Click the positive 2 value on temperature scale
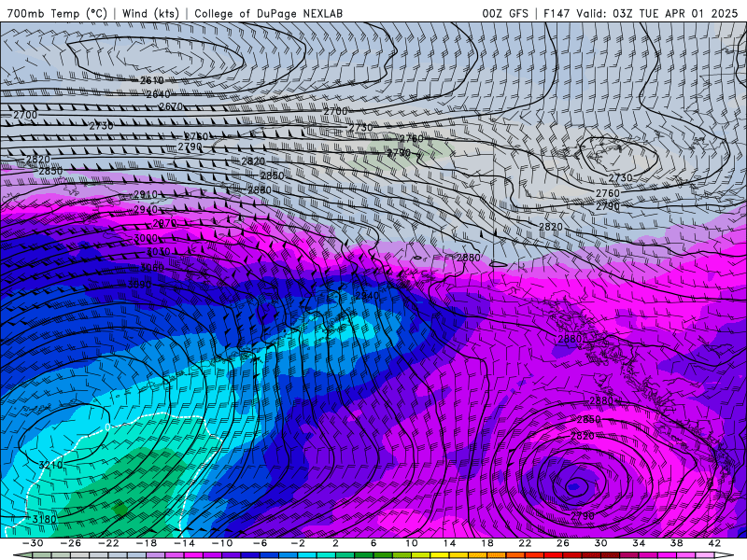The image size is (747, 560). coord(335,543)
